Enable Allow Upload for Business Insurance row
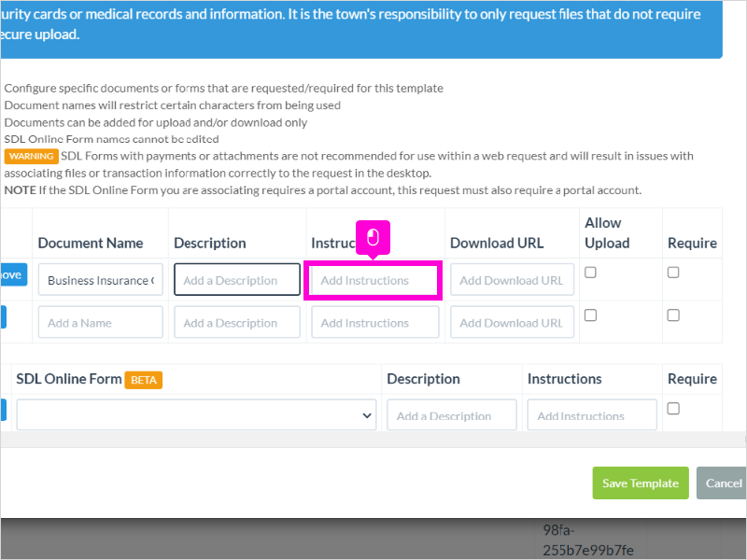747x560 pixels. [590, 273]
